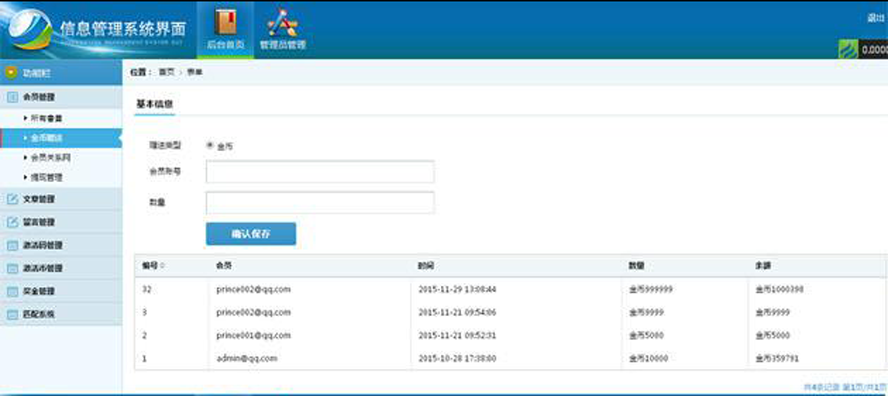The height and width of the screenshot is (396, 888).
Task: Open the 后台首页 book icon
Action: [x=225, y=22]
